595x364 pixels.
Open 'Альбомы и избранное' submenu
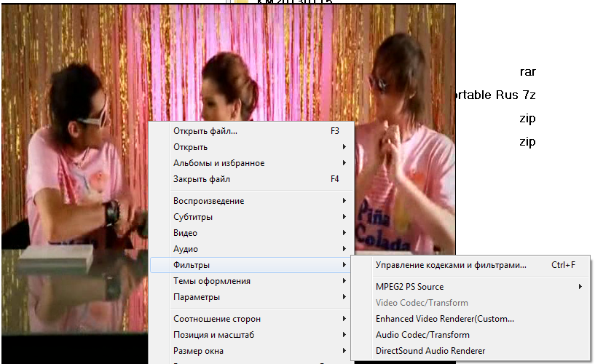218,164
